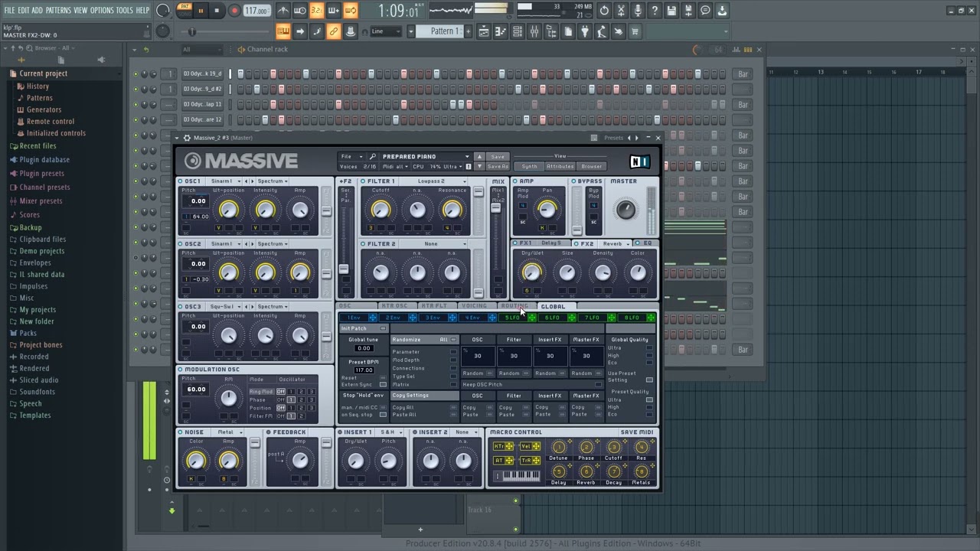This screenshot has height=551, width=980.
Task: Set Ring Mod oscillator to Off
Action: [281, 391]
